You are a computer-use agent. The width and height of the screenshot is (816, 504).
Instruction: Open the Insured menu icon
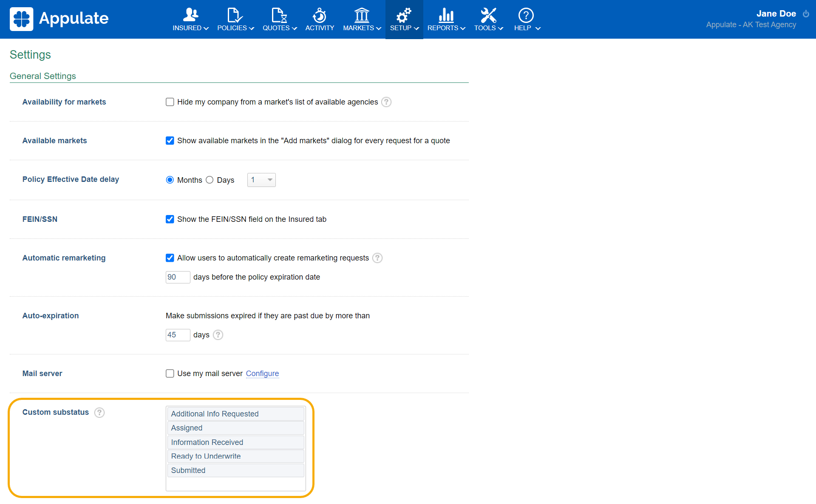[190, 15]
